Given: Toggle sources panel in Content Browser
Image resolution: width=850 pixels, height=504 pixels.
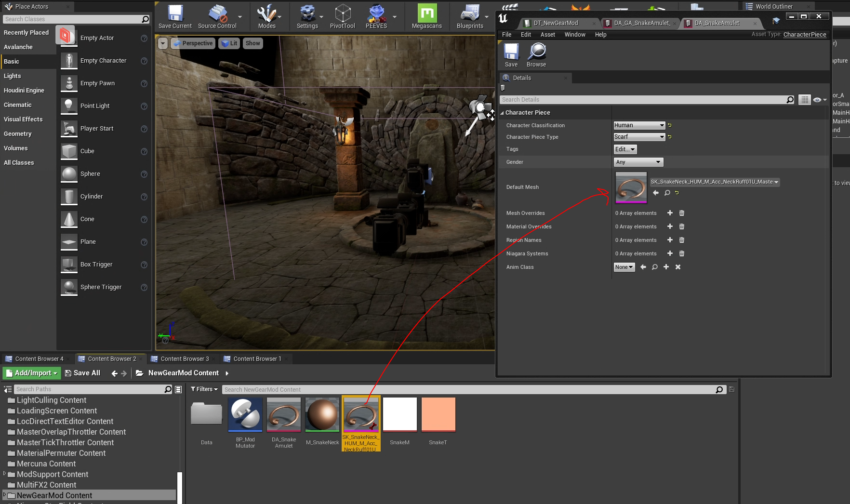Looking at the screenshot, I should click(x=8, y=389).
